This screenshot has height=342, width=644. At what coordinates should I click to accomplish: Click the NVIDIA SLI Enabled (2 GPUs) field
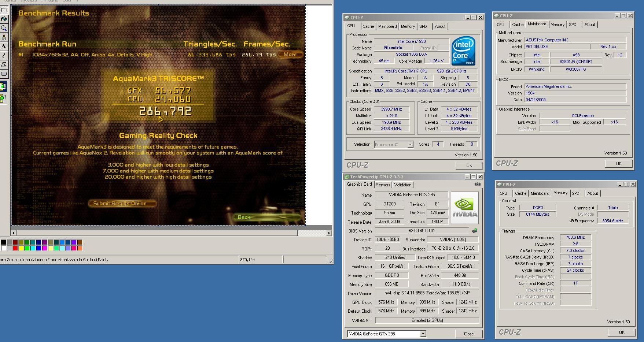(x=427, y=320)
